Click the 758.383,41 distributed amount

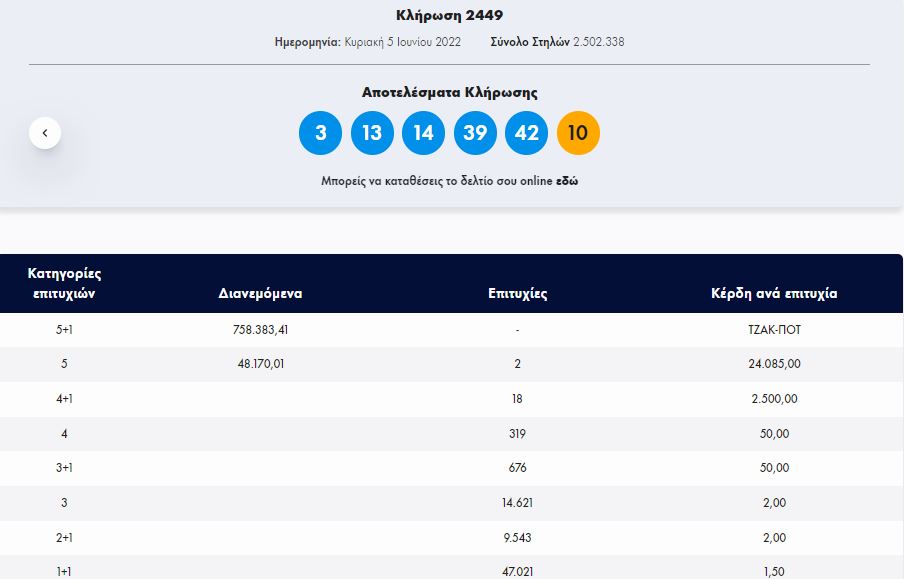(x=261, y=330)
